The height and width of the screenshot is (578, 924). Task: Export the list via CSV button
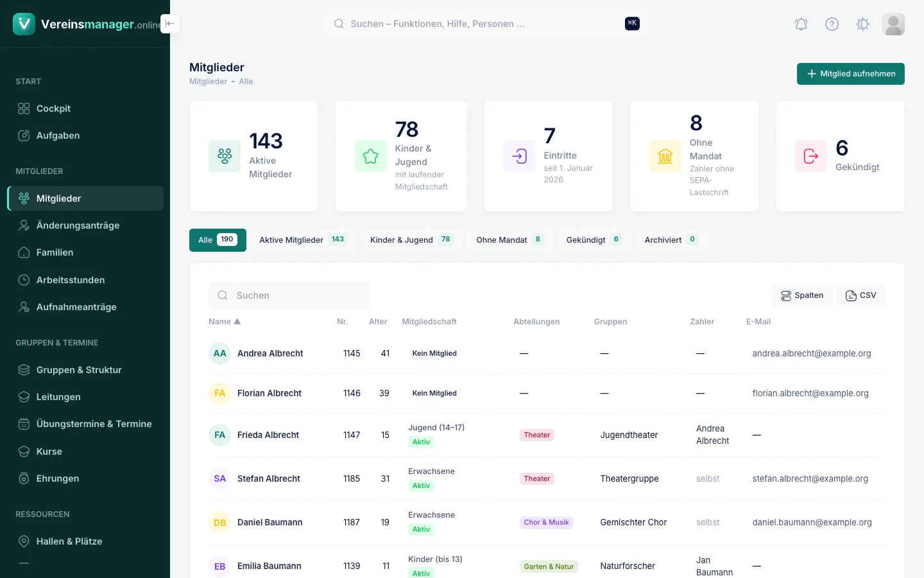[861, 295]
